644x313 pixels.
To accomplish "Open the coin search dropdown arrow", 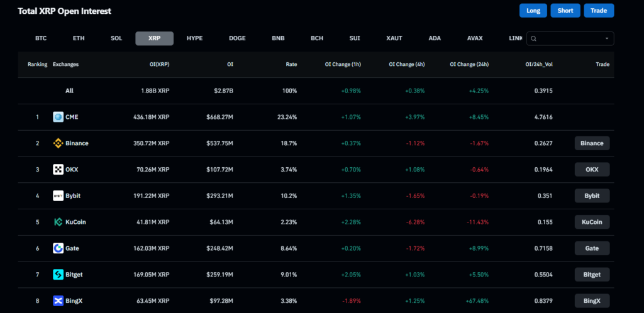I will pos(607,38).
